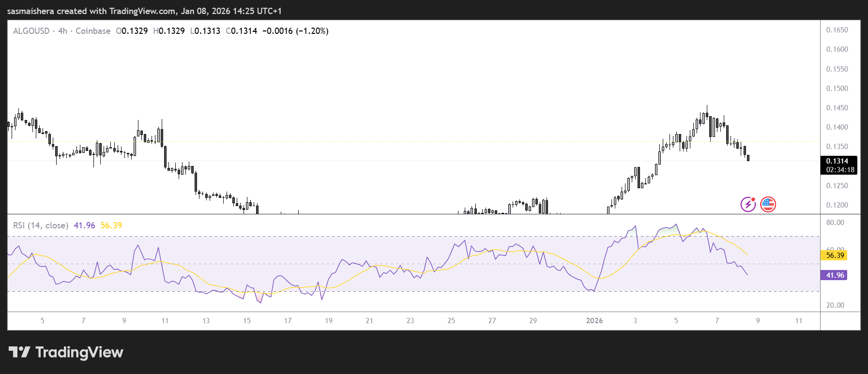The width and height of the screenshot is (868, 374).
Task: Click date 27 on the time axis
Action: click(492, 321)
